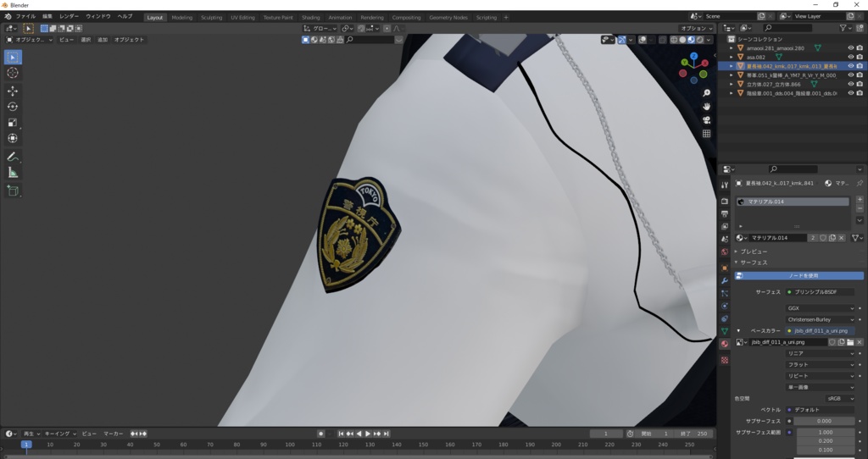Switch to the Modeling workspace tab
This screenshot has height=459, width=868.
[182, 17]
